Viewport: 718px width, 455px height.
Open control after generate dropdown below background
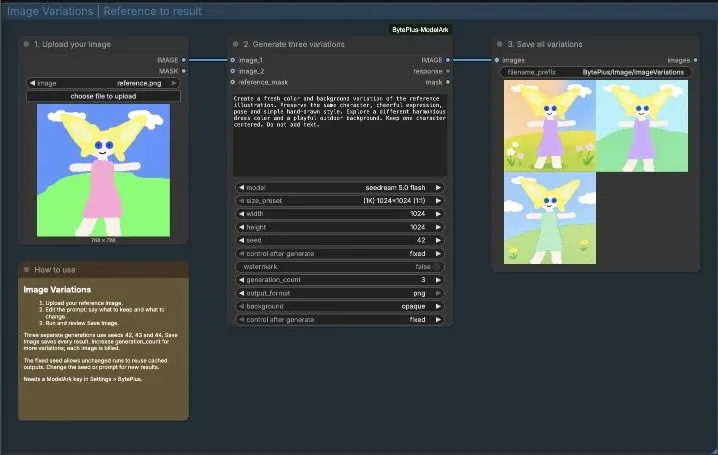click(x=340, y=320)
